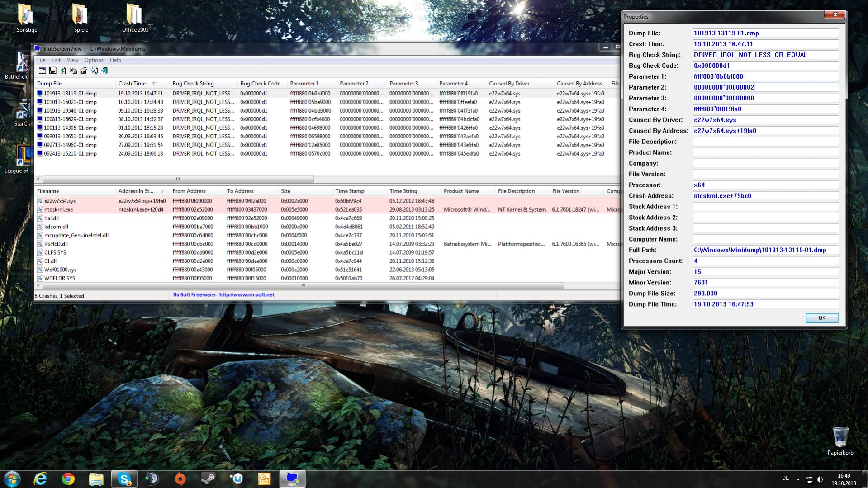Click the network tray icon
The width and height of the screenshot is (868, 488).
click(809, 479)
